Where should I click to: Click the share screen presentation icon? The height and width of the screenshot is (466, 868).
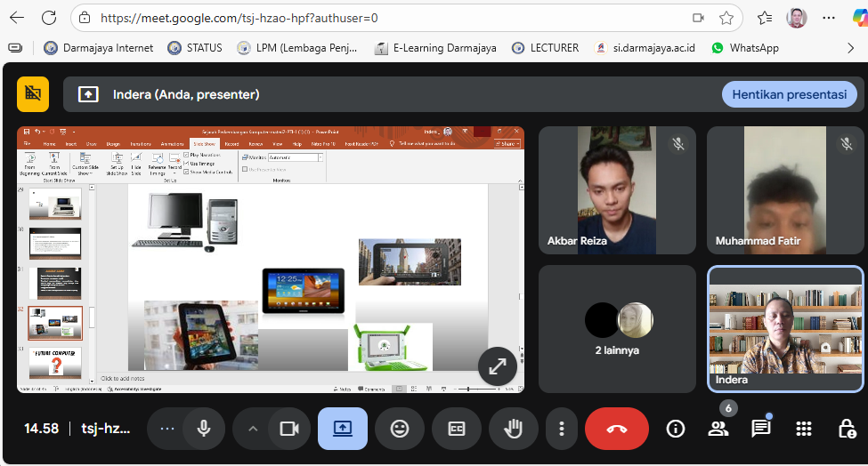tap(342, 429)
